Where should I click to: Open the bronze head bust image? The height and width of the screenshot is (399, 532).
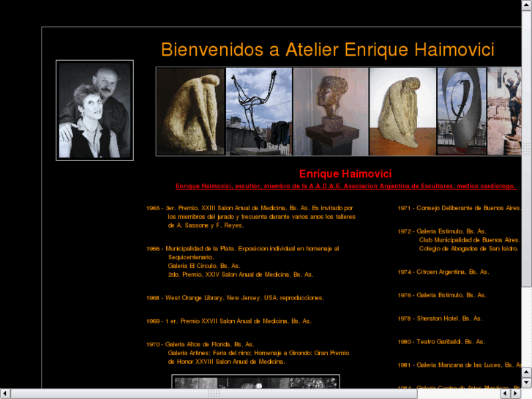point(331,111)
